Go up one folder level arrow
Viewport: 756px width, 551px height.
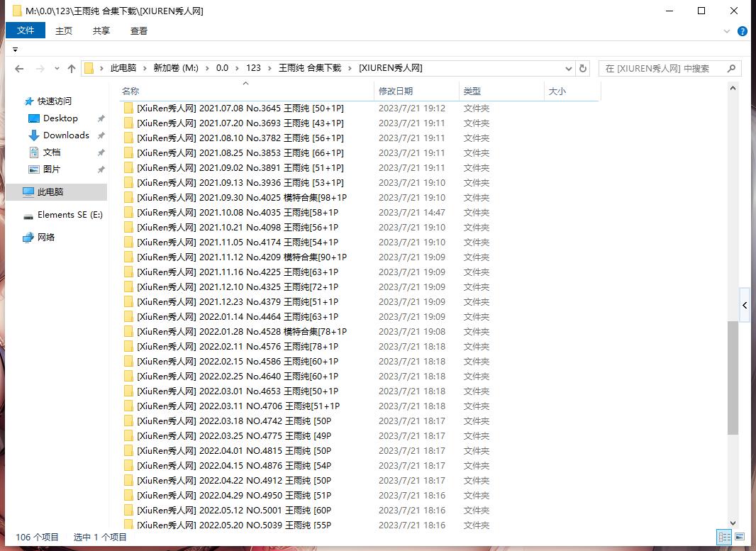click(x=72, y=69)
